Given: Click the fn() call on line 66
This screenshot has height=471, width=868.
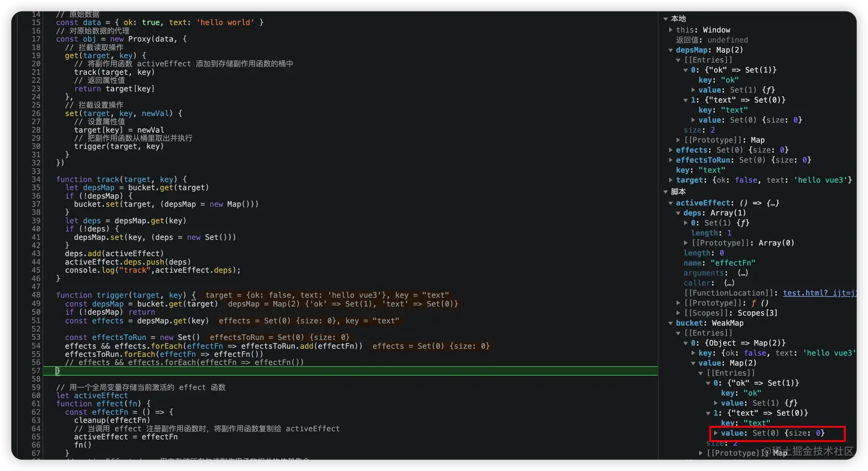Looking at the screenshot, I should (83, 445).
